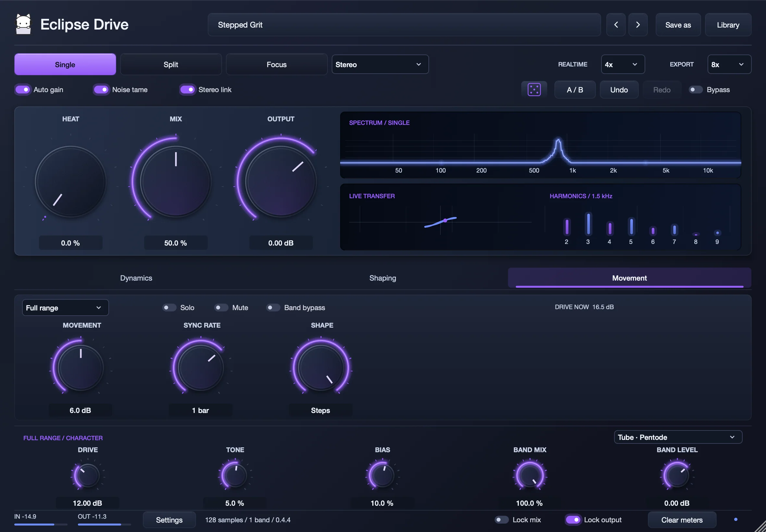
Task: Click the Stepped Grit preset name field
Action: pos(404,25)
